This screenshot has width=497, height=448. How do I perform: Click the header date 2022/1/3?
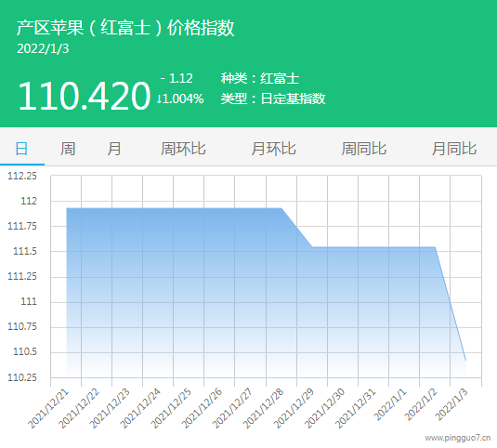tap(43, 49)
